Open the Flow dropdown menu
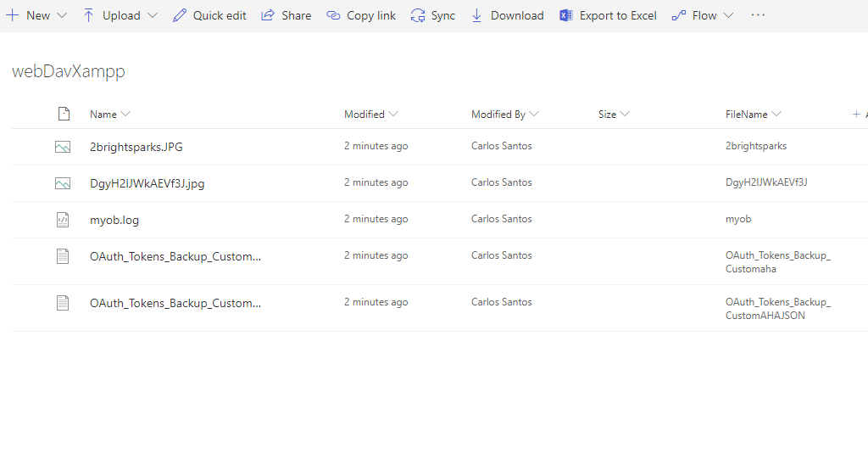 coord(703,15)
